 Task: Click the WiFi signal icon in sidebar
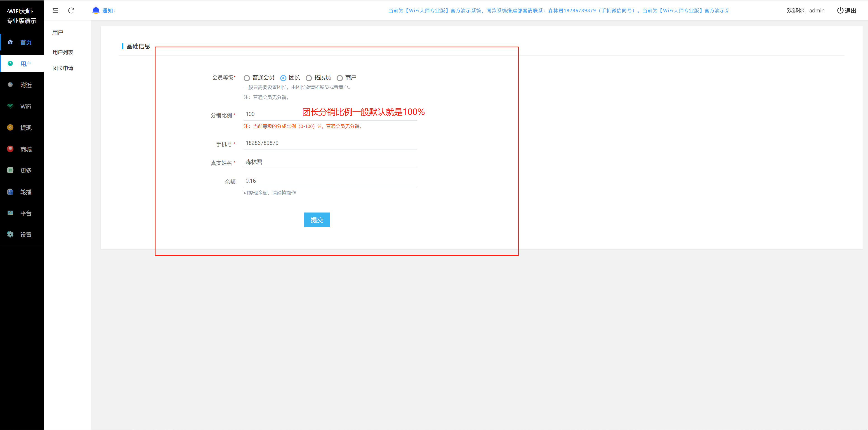(10, 106)
